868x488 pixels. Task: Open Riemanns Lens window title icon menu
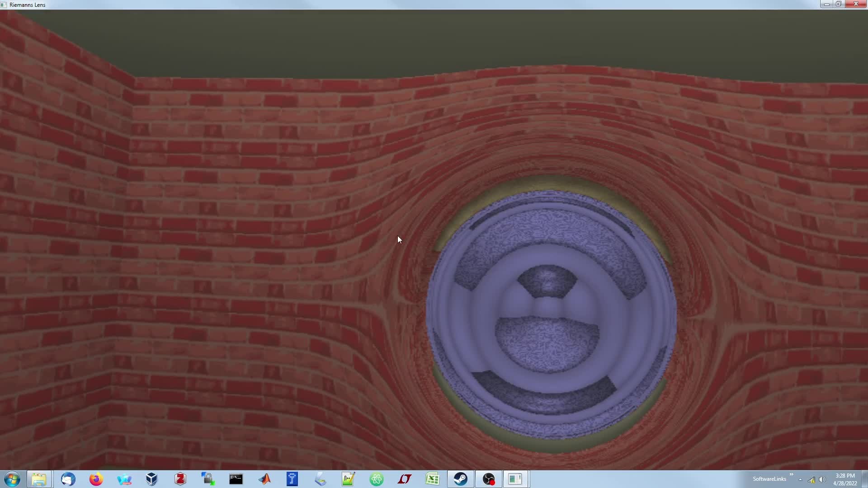point(4,5)
